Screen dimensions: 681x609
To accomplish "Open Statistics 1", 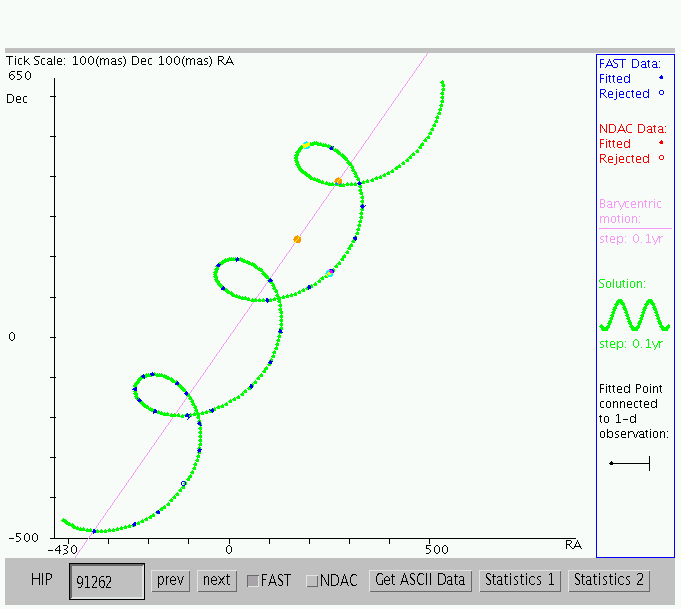I will [519, 580].
